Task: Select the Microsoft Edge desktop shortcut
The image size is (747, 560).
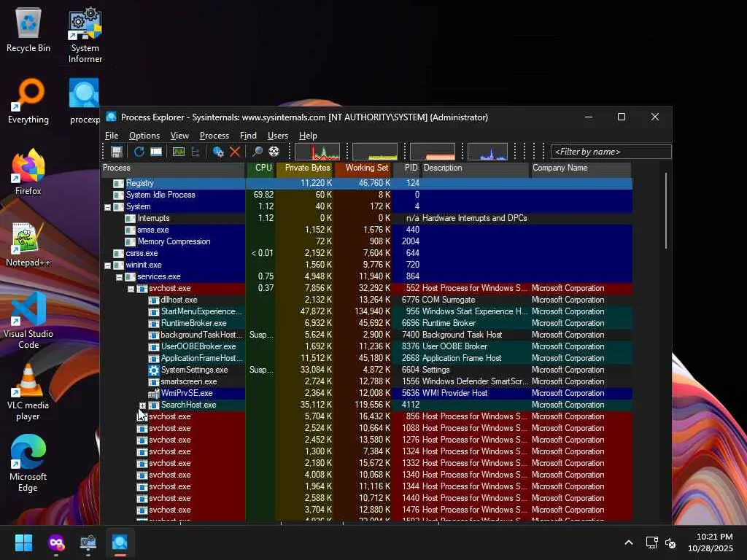Action: pyautogui.click(x=28, y=463)
